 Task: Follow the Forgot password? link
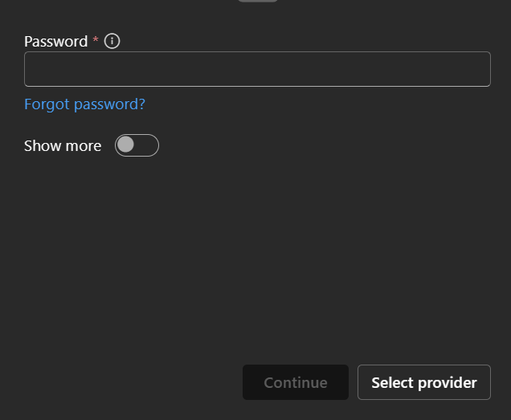84,104
